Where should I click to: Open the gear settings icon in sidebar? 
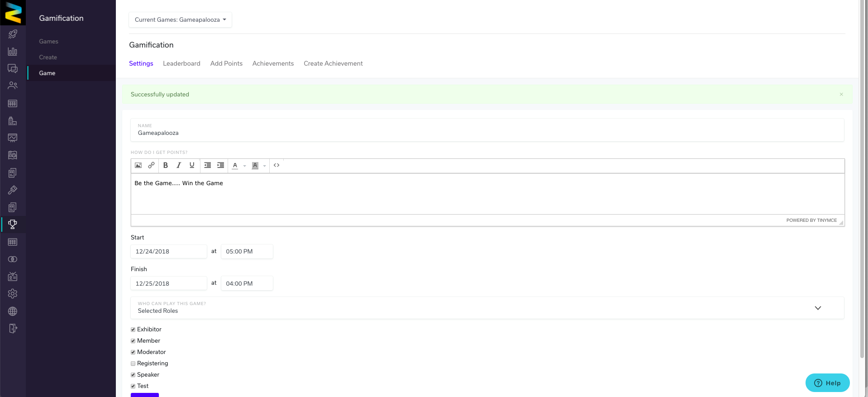coord(13,293)
